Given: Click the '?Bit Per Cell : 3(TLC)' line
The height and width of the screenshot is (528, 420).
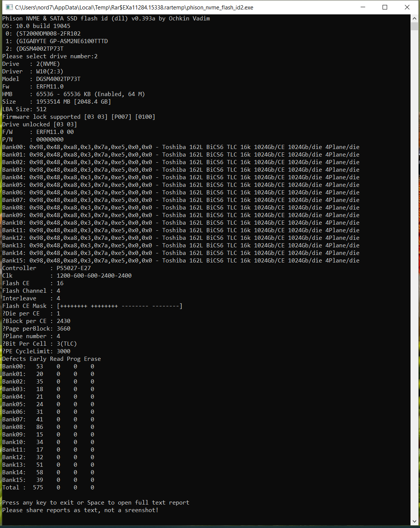Looking at the screenshot, I should click(x=40, y=344).
